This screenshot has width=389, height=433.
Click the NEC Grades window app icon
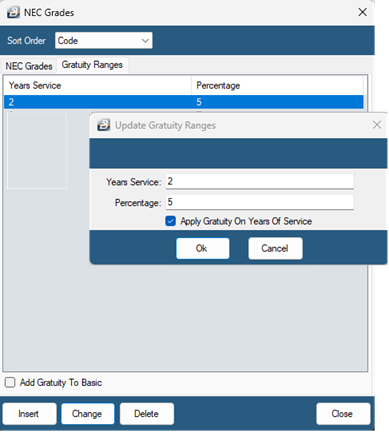[x=13, y=12]
